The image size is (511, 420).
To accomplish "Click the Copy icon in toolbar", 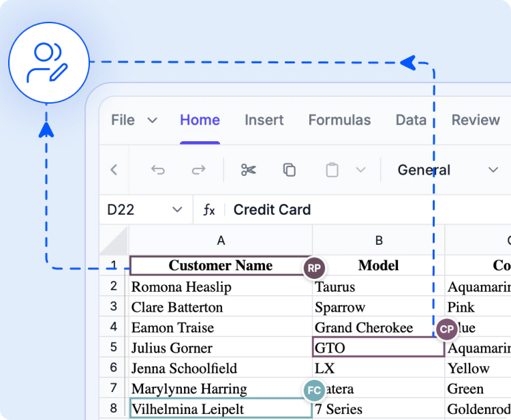I will coord(290,170).
